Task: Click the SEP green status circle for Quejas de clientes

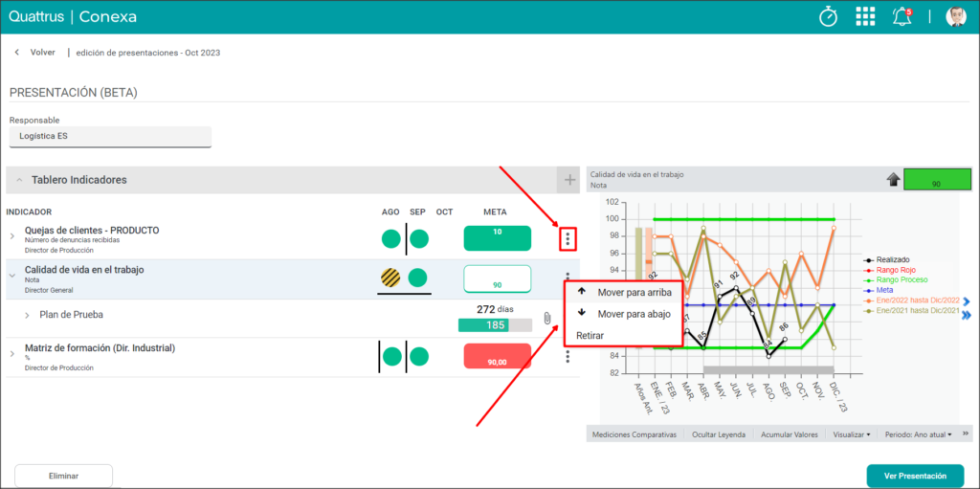Action: [x=418, y=238]
